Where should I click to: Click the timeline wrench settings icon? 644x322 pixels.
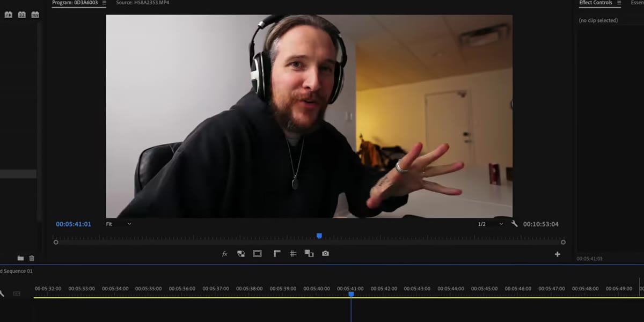[2, 294]
